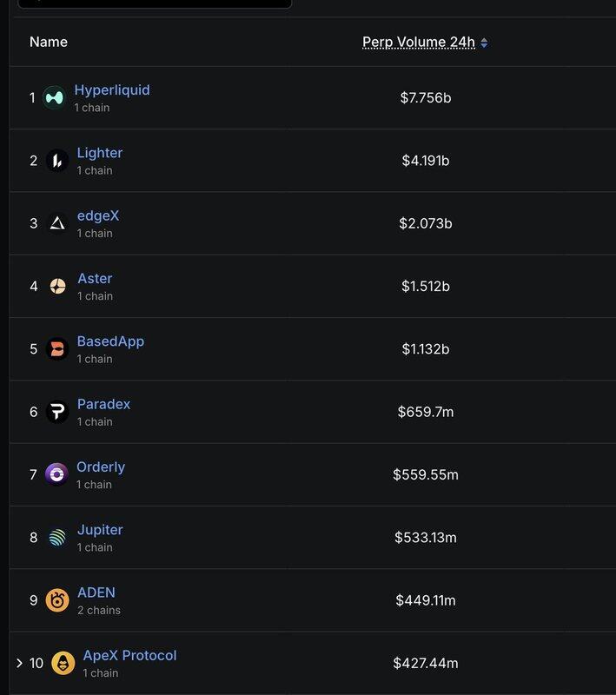
Task: Click the Hyperliquid protocol logo icon
Action: 54,97
